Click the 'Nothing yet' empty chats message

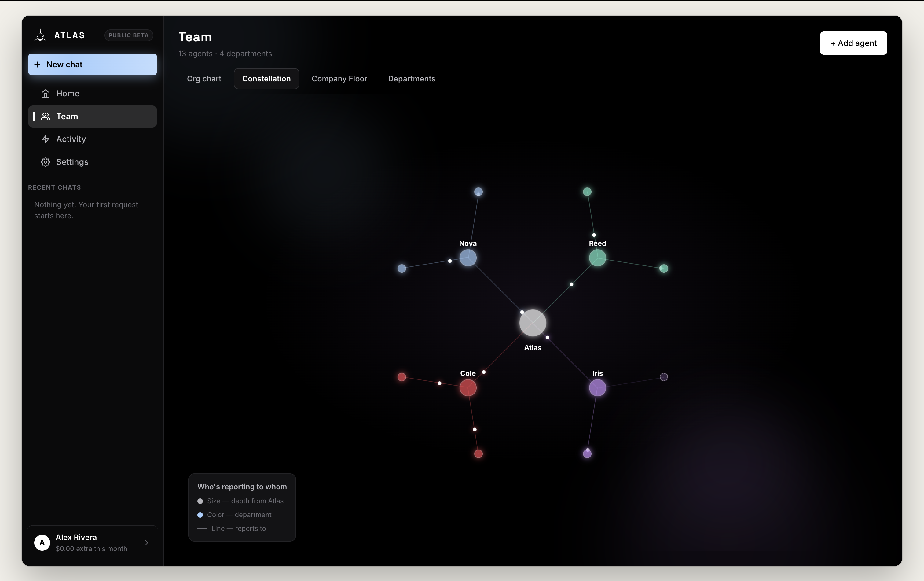(86, 210)
